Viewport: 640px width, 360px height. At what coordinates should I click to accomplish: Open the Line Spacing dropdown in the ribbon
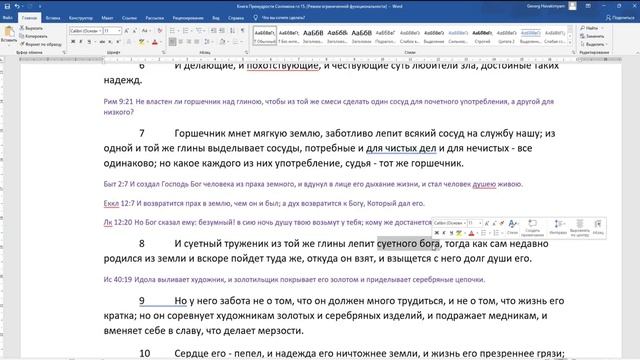(x=208, y=42)
